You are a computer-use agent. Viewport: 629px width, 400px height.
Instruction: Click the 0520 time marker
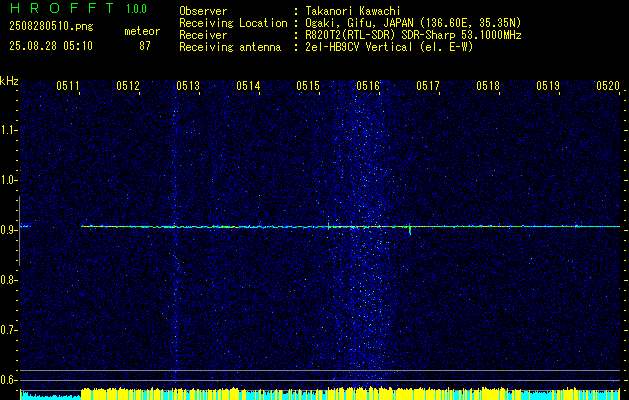(608, 85)
